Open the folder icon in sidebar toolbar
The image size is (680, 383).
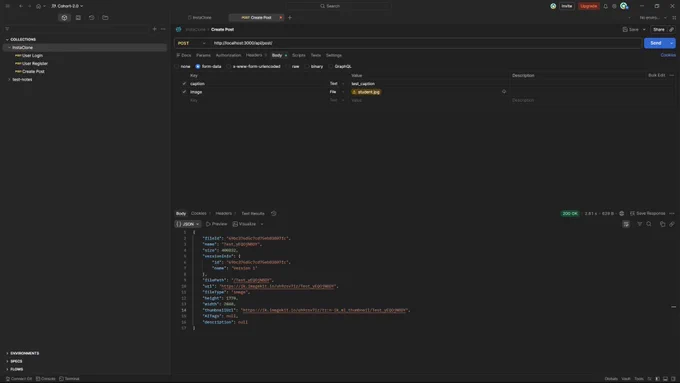coord(105,18)
